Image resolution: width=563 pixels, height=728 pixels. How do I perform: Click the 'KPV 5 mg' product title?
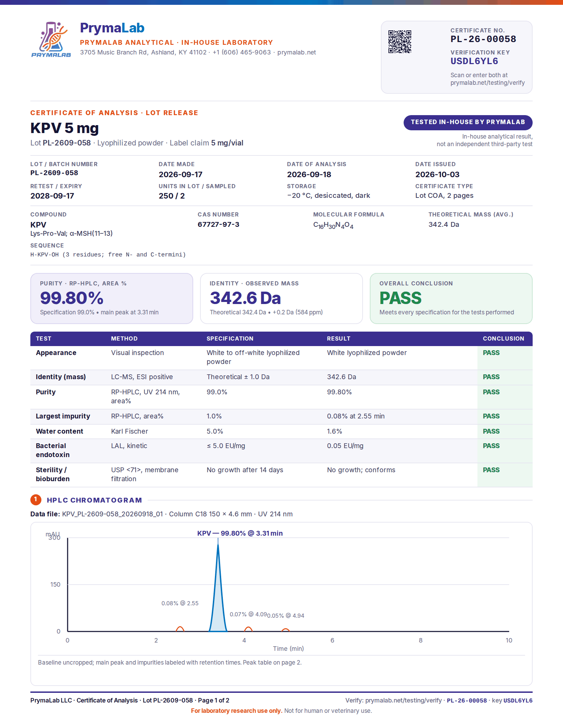(x=65, y=128)
